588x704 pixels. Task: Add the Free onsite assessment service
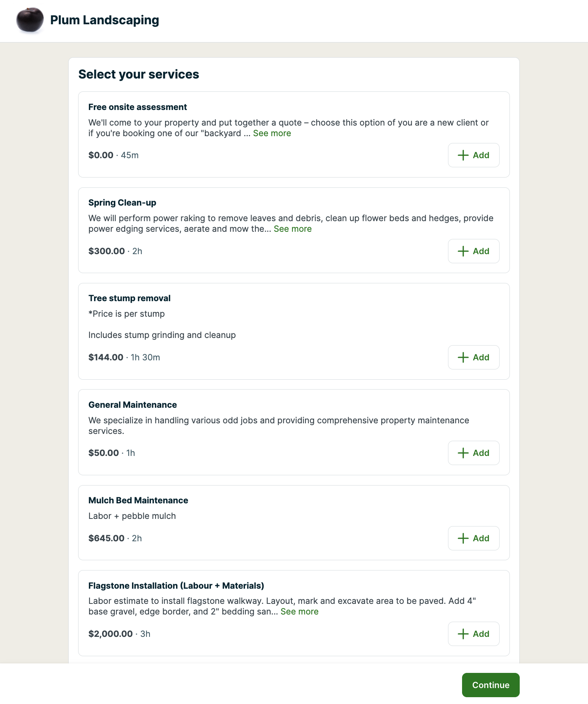473,155
